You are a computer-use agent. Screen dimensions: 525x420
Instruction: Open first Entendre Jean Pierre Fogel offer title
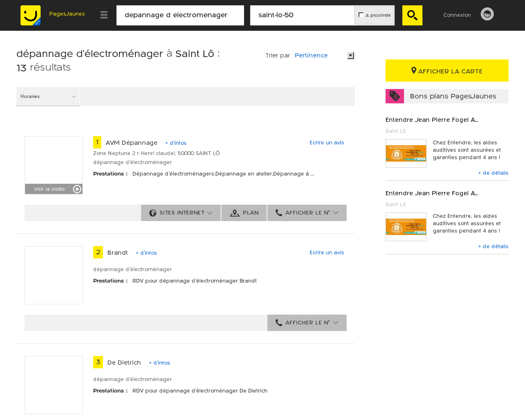click(432, 120)
